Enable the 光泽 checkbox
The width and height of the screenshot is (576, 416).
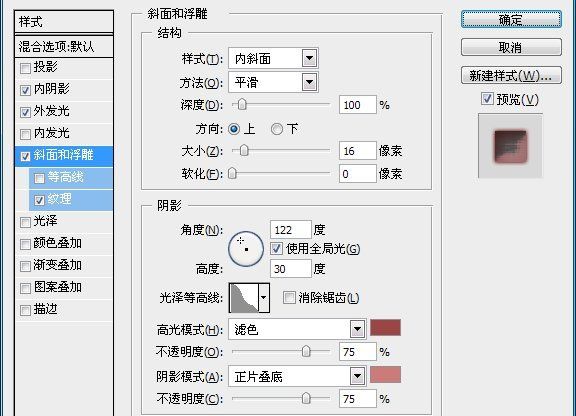[x=25, y=222]
